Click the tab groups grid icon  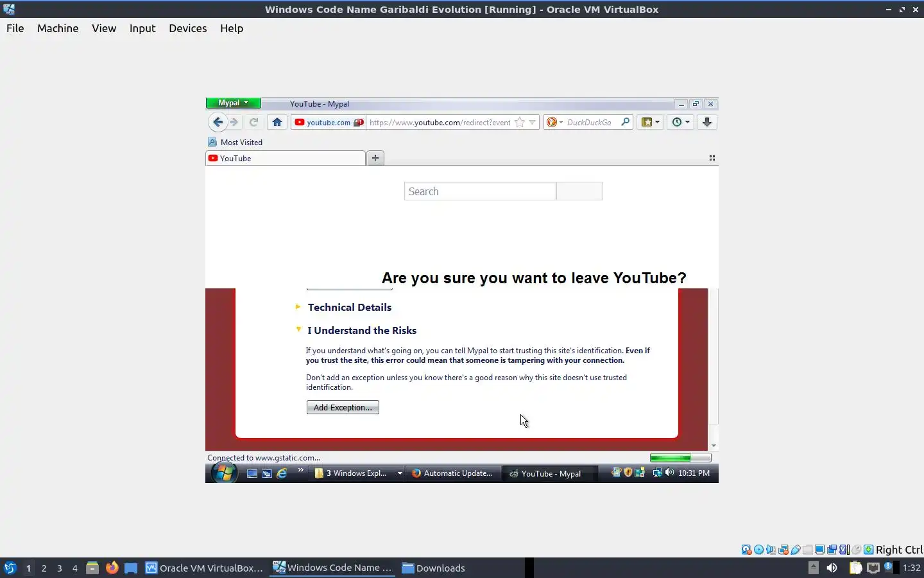[x=712, y=158]
